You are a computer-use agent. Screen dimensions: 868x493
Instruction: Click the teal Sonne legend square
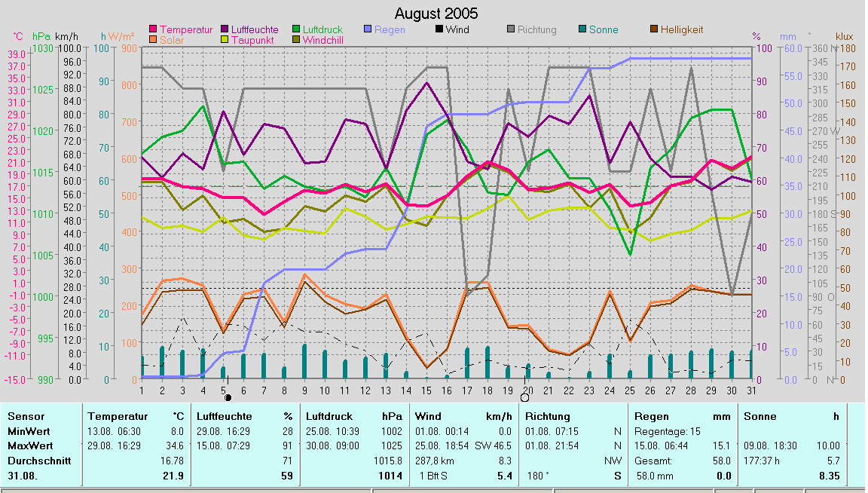pyautogui.click(x=584, y=29)
